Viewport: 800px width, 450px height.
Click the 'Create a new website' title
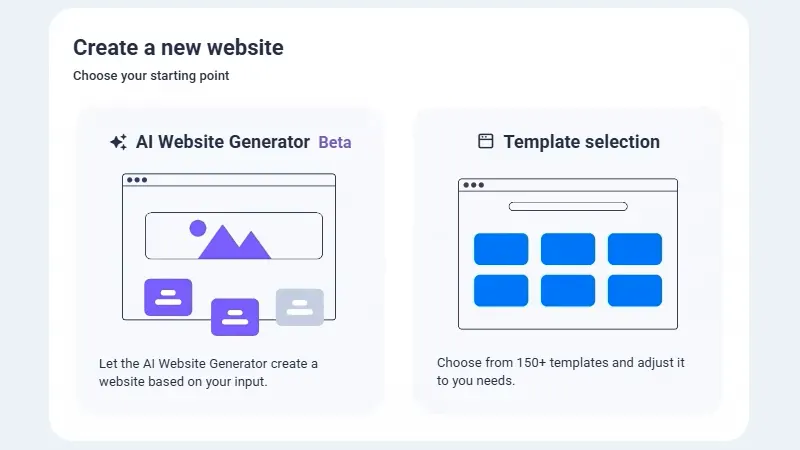pyautogui.click(x=178, y=47)
